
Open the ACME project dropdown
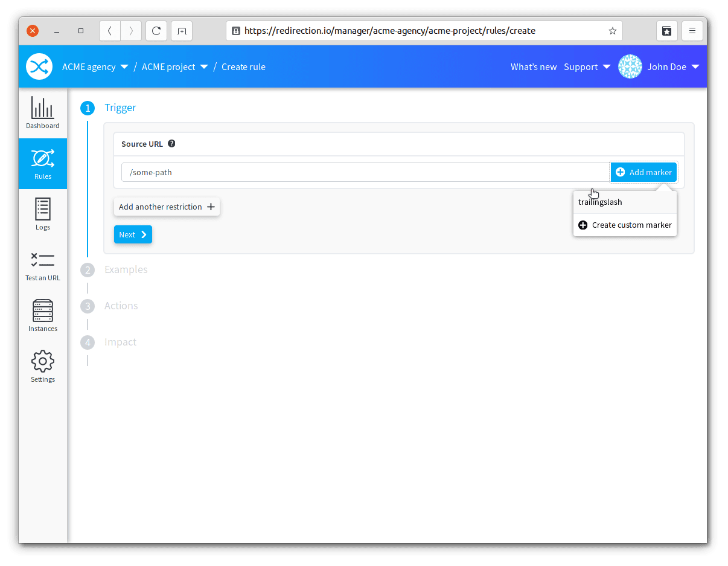[x=174, y=66]
